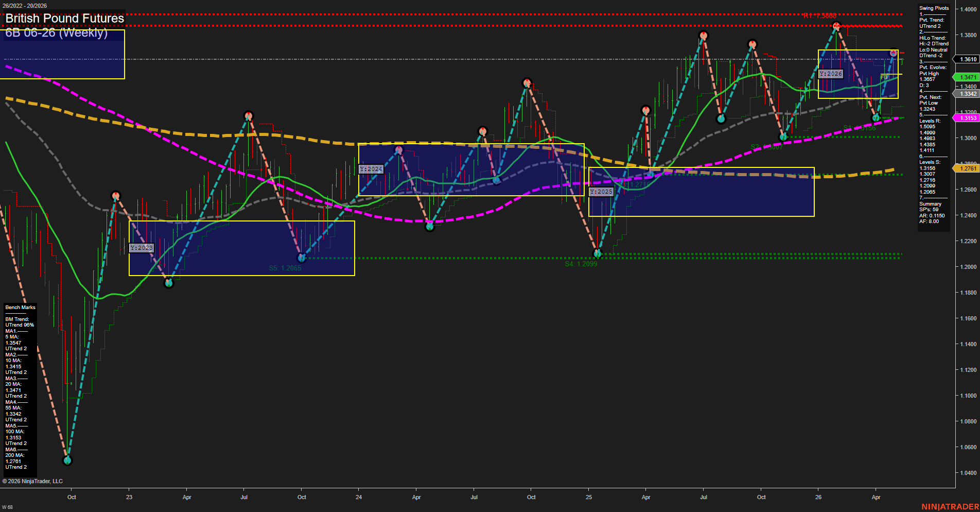This screenshot has width=980, height=512.
Task: Click the W 68 indicator in the corner
Action: (7, 507)
